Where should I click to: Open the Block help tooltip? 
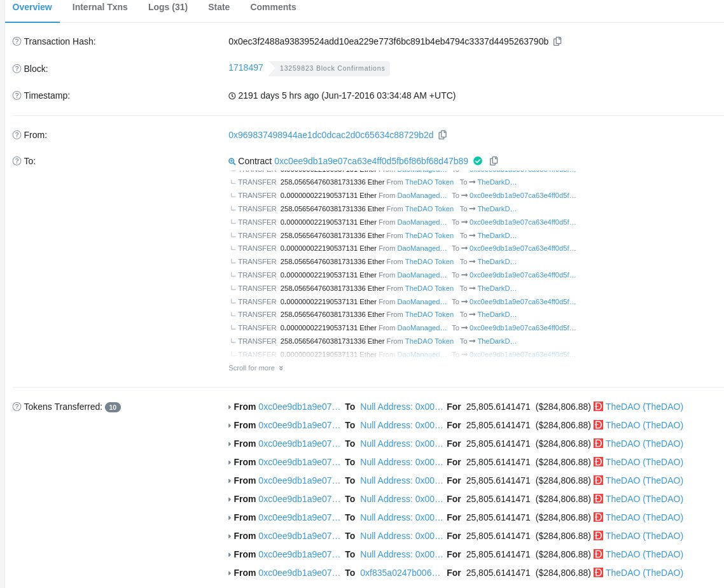[x=17, y=69]
